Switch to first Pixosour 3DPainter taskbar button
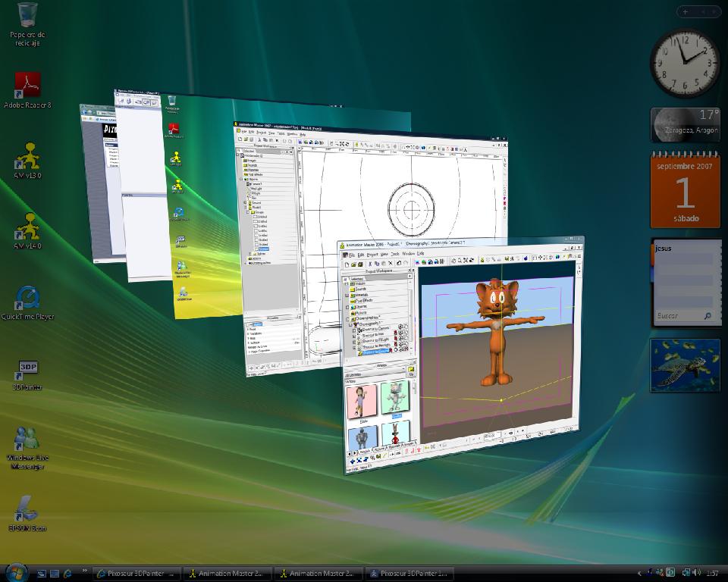 click(x=136, y=574)
